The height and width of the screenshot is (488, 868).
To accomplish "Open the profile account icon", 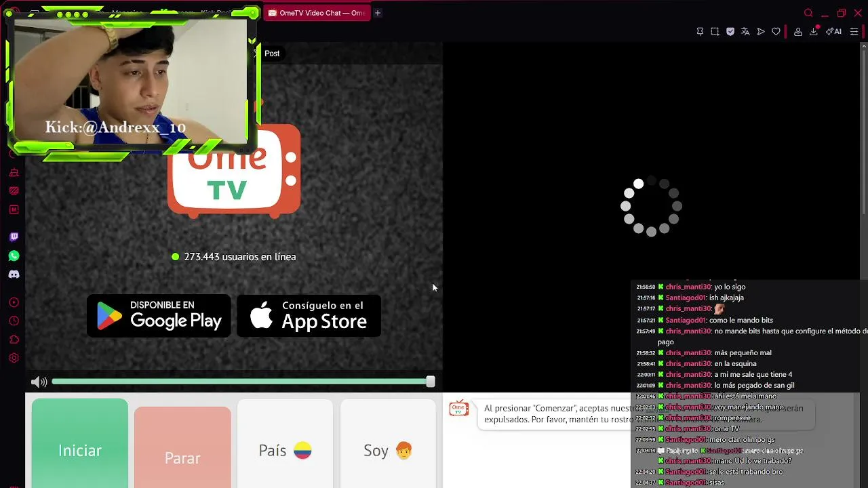I will 798,31.
